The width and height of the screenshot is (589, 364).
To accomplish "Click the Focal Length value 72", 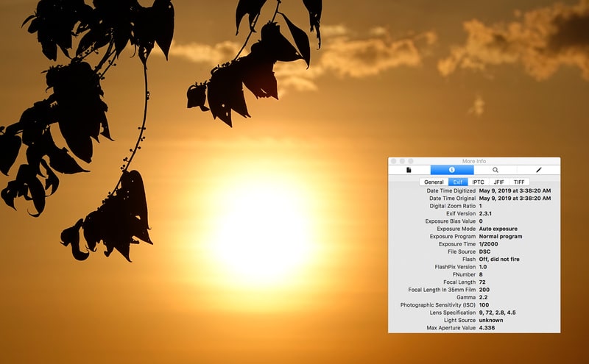I will [x=482, y=282].
